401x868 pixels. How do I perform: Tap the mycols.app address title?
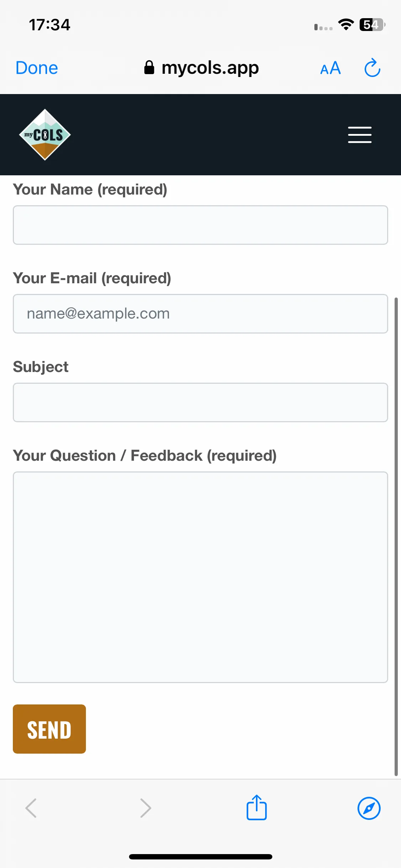point(210,68)
